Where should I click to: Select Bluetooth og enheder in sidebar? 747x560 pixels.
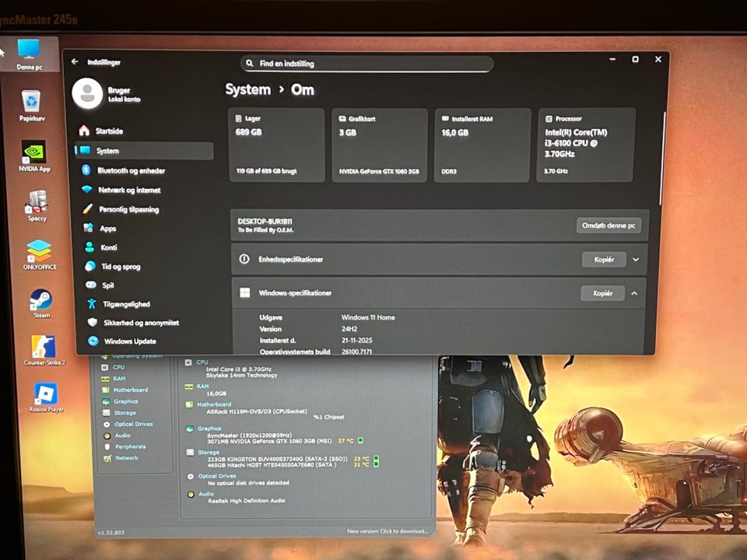point(131,170)
